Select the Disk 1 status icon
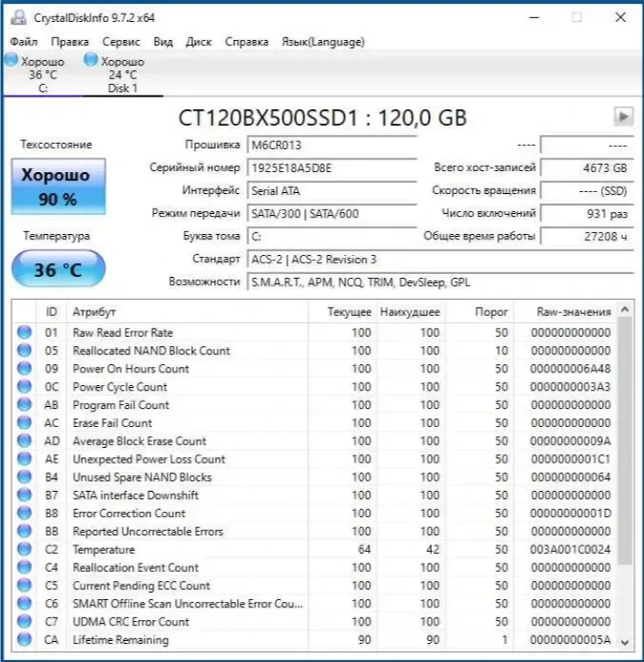 (x=91, y=60)
